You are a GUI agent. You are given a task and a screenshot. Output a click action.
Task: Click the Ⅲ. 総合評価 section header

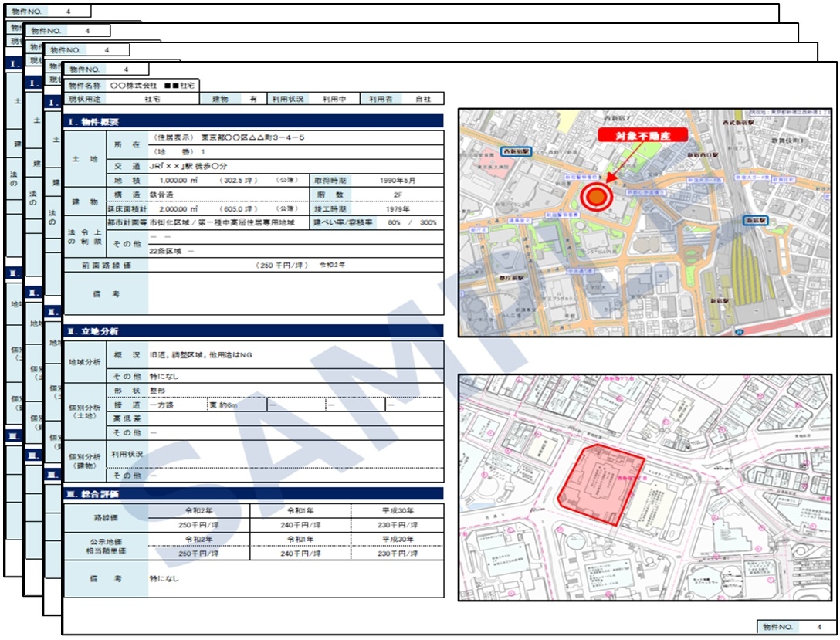click(x=253, y=494)
